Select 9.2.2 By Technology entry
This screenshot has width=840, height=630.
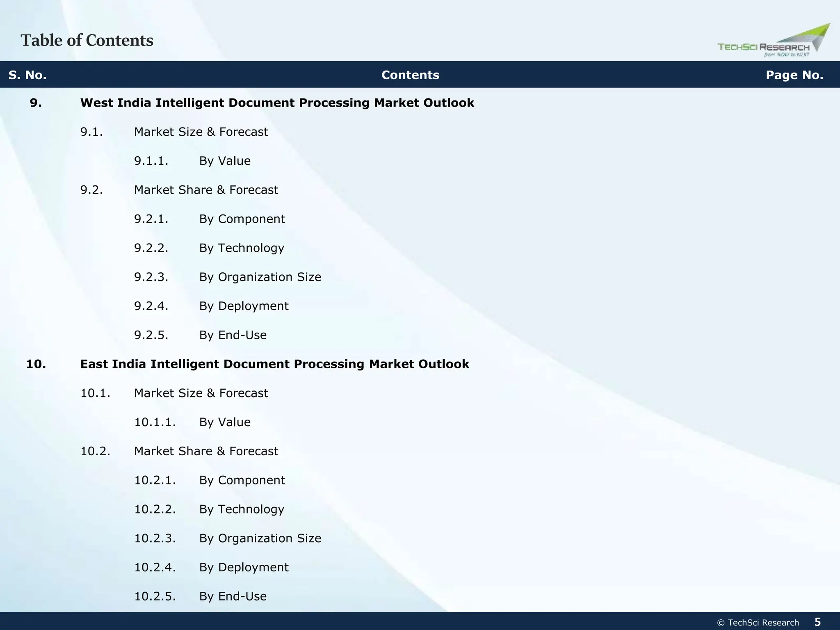(242, 248)
